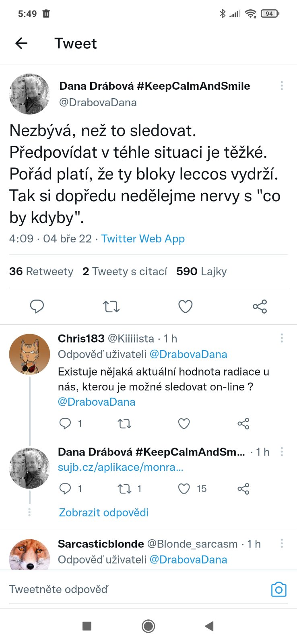
Task: Open the options menu for Sarcasticblonde's reply
Action: (x=282, y=544)
